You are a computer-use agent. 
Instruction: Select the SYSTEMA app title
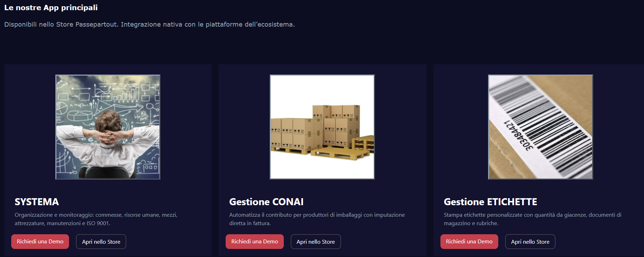coord(37,202)
